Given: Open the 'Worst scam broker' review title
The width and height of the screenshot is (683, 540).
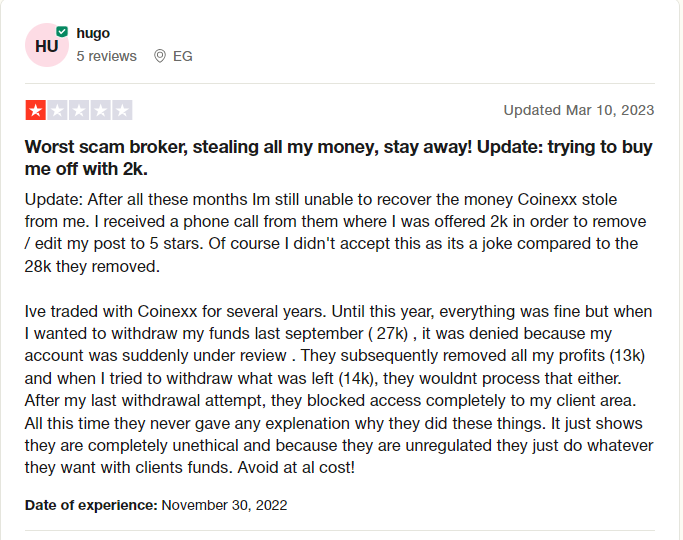Looking at the screenshot, I should (339, 158).
